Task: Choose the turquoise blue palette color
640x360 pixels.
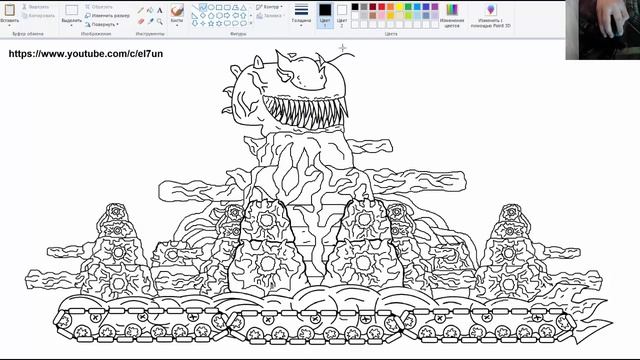Action: tap(417, 7)
